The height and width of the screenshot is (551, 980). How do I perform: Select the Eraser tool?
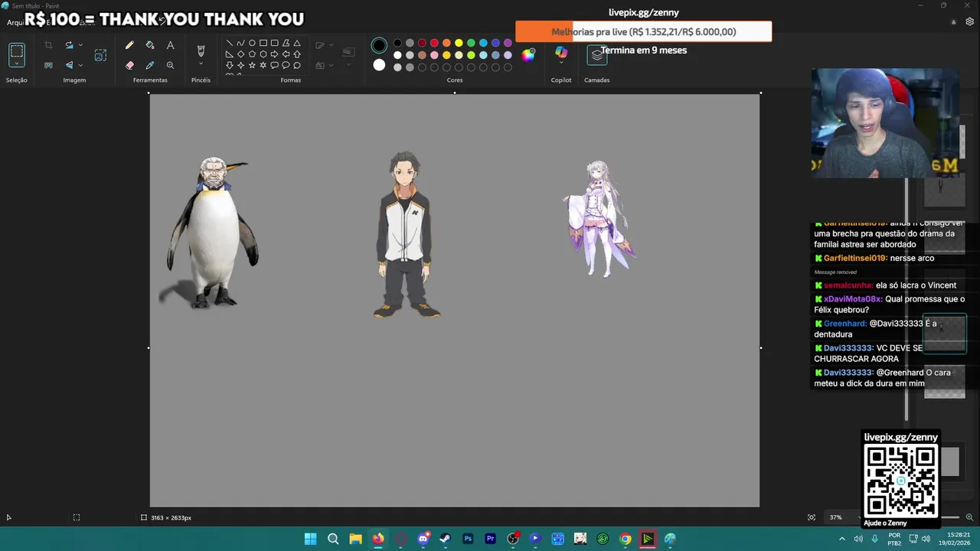[129, 65]
